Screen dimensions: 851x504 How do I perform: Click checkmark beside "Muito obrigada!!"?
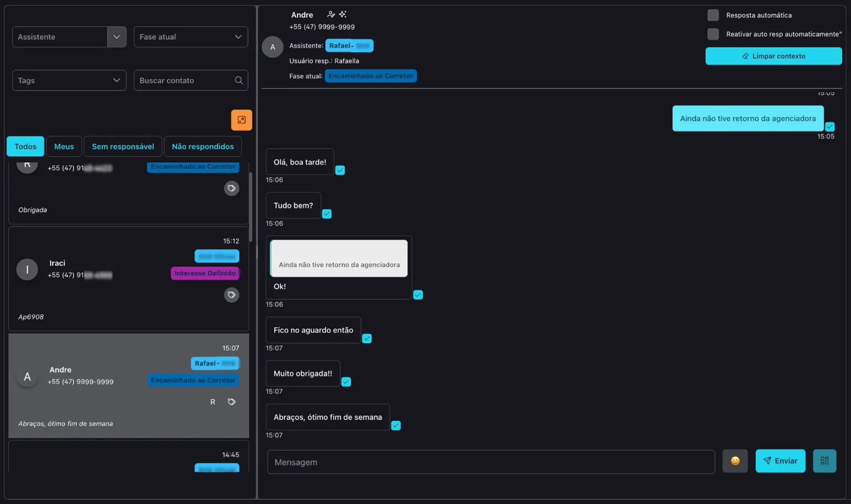[x=346, y=382]
